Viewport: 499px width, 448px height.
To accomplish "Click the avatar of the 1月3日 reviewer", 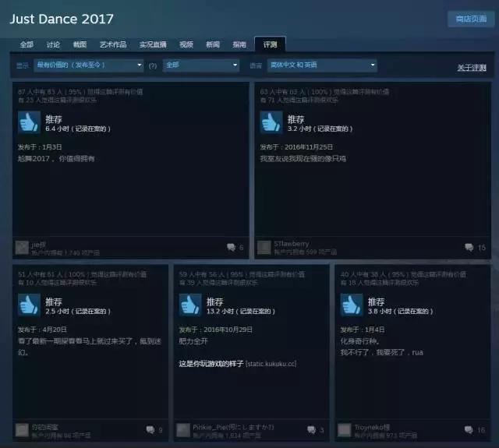I will tap(22, 248).
